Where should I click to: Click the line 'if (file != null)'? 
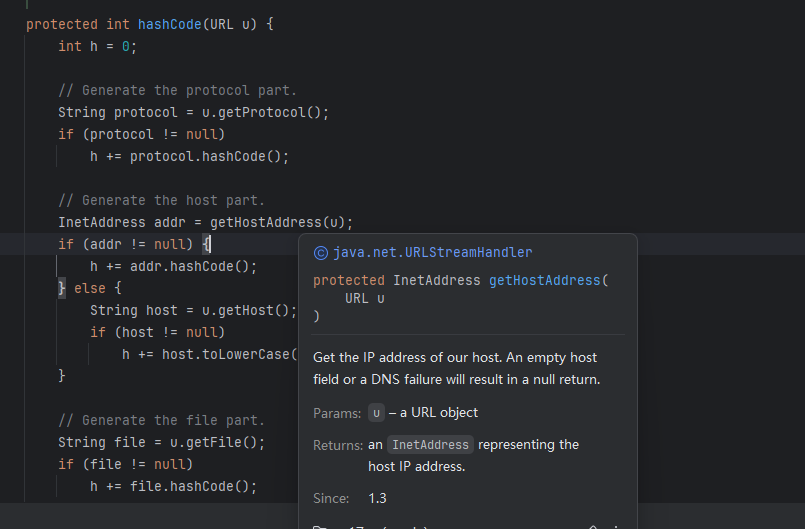(125, 465)
